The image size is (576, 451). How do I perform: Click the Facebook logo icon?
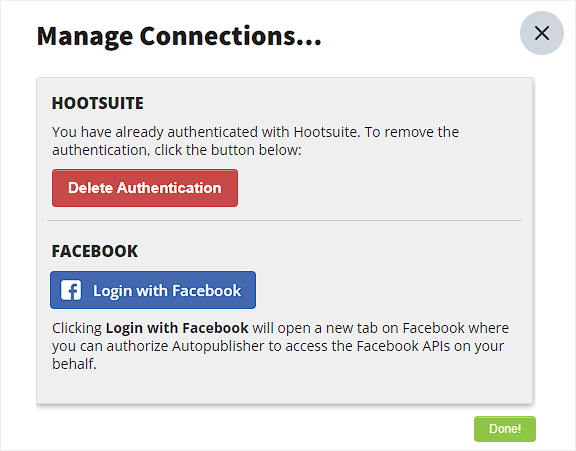tap(71, 290)
